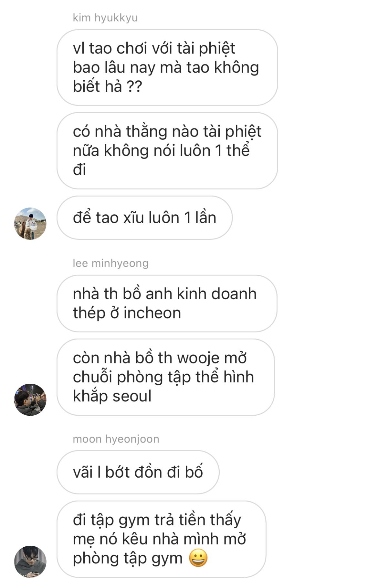This screenshot has width=378, height=588.
Task: View moon hyeonjoon's avatar with glasses
Action: tap(30, 562)
